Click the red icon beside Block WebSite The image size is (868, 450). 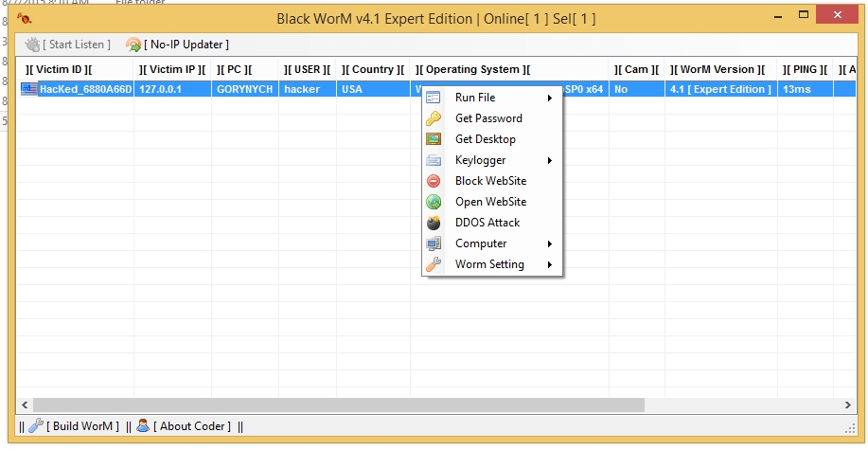coord(434,181)
